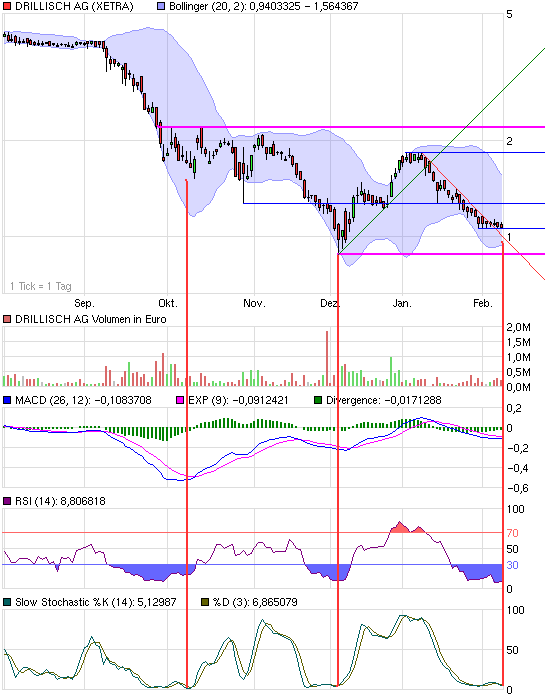Click the teal Slow Stochastic %K swatch
Screen dimensions: 545x698
pos(7,602)
